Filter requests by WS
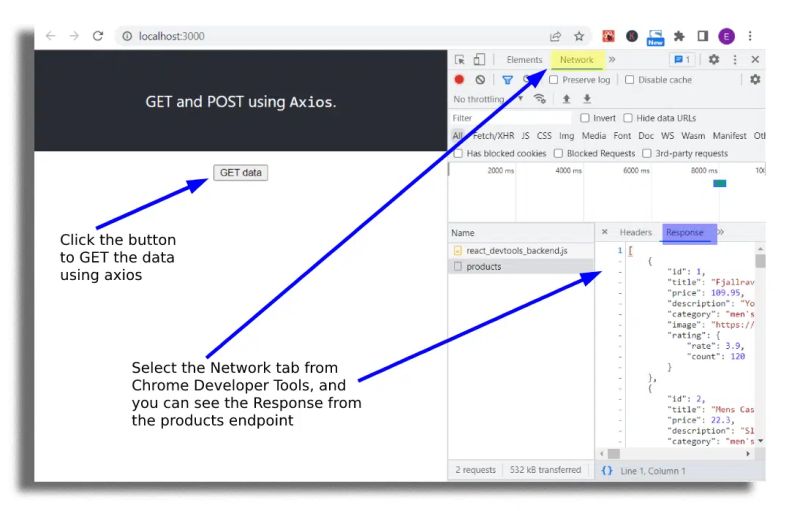Image resolution: width=800 pixels, height=511 pixels. [x=667, y=136]
